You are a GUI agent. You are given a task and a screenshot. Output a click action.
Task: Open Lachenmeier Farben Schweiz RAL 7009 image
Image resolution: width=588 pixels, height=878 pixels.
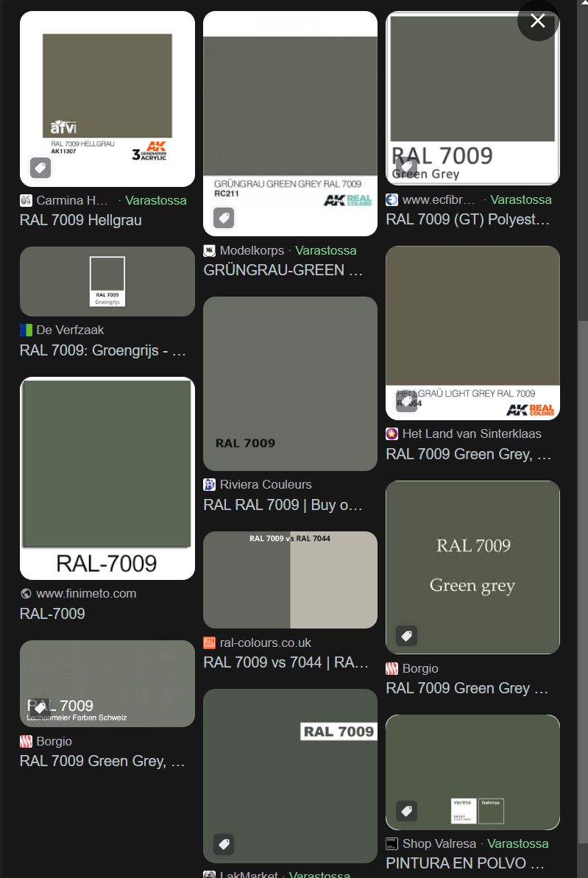point(107,684)
